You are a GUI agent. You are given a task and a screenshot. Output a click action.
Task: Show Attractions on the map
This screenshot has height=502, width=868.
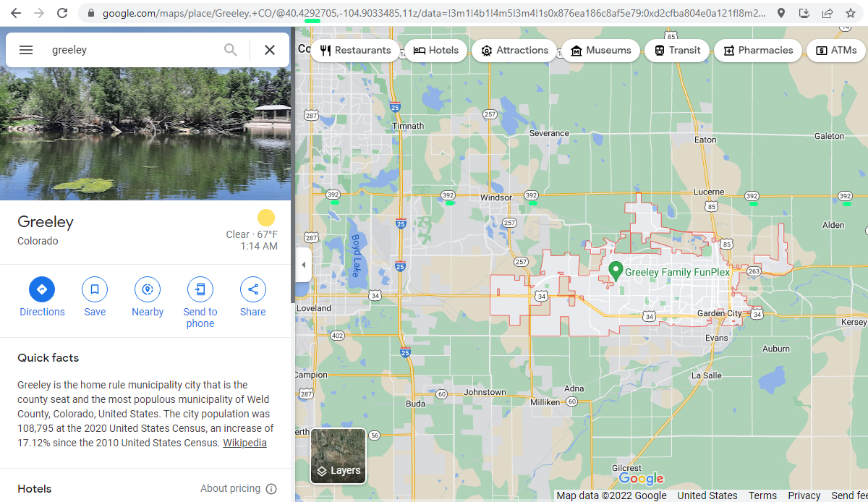point(514,51)
